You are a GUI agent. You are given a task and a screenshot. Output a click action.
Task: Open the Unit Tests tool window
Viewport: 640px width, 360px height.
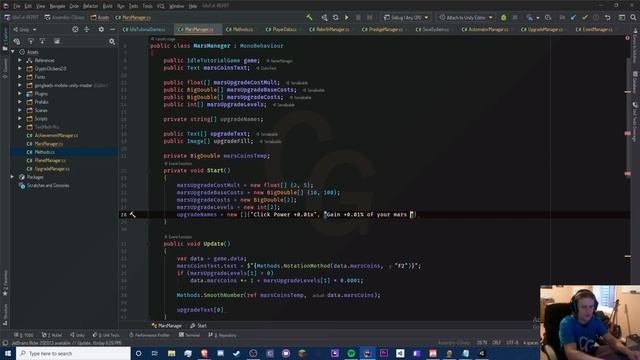point(106,335)
